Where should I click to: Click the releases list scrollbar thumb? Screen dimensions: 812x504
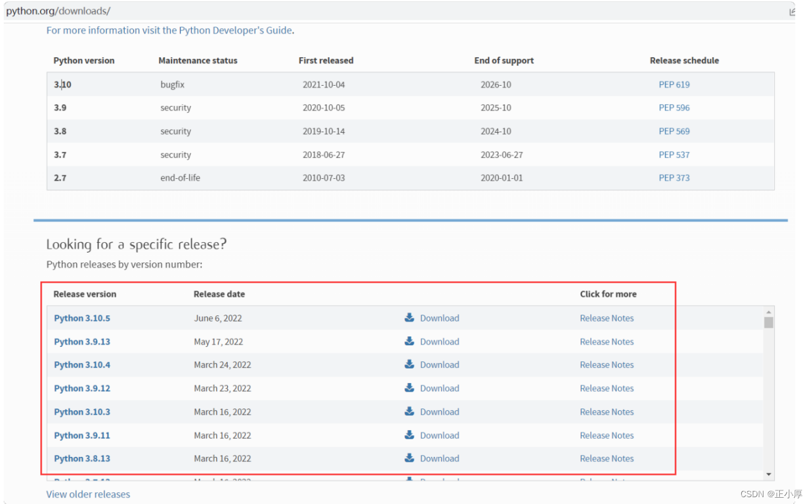pyautogui.click(x=769, y=323)
